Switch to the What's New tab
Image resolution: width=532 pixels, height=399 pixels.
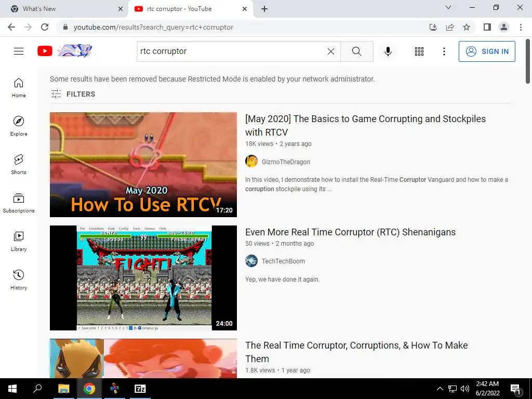pyautogui.click(x=63, y=9)
